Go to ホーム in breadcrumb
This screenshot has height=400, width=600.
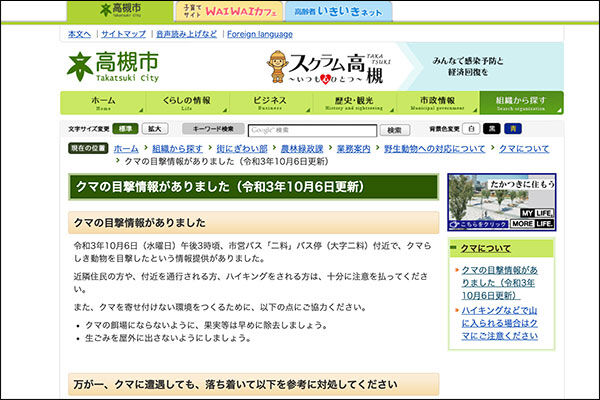tap(126, 149)
